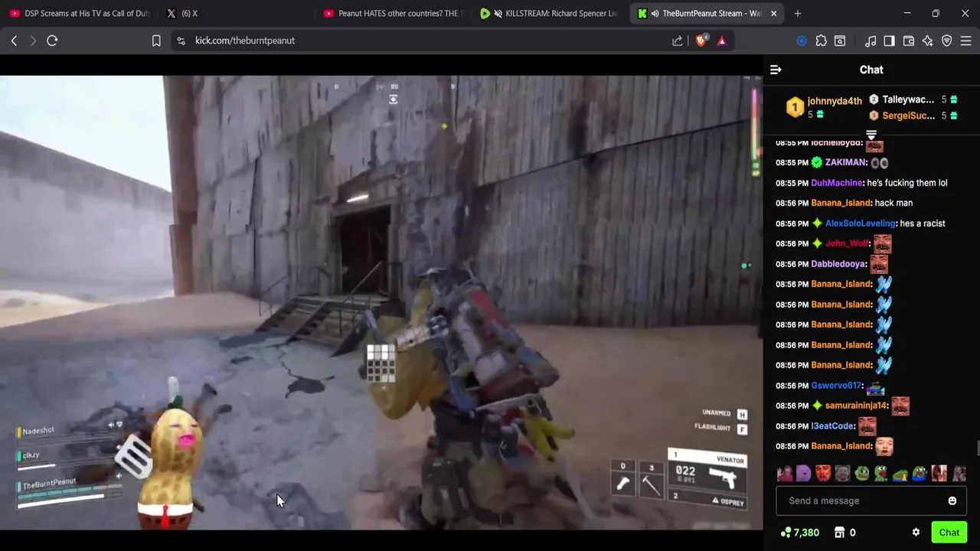This screenshot has height=551, width=980.
Task: Click username samuraininja14 in chat
Action: [856, 406]
